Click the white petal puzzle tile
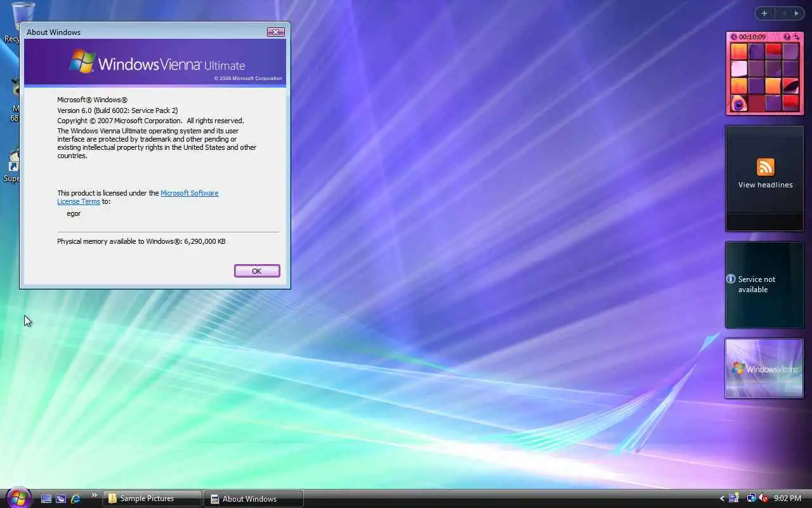 tap(739, 69)
